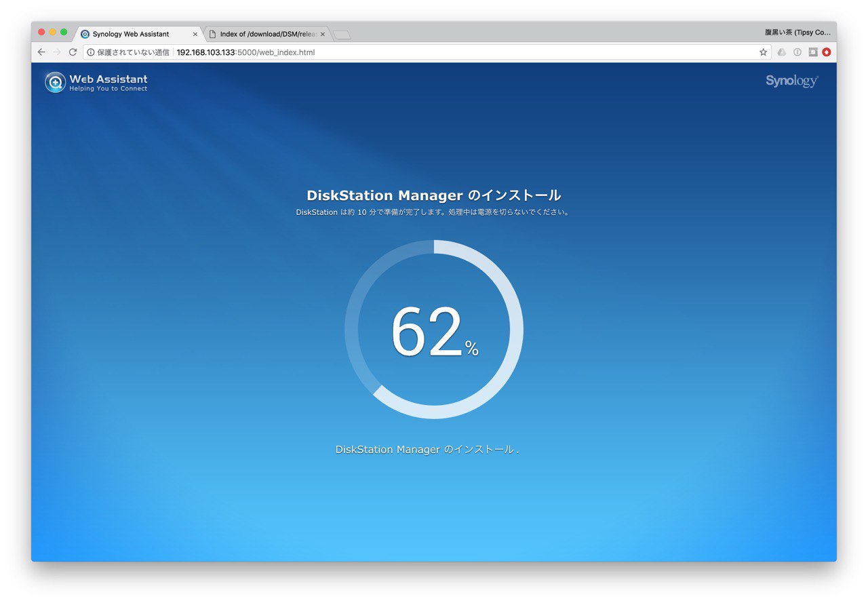Click the 62% progress value
Image resolution: width=868 pixels, height=603 pixels.
pos(435,332)
